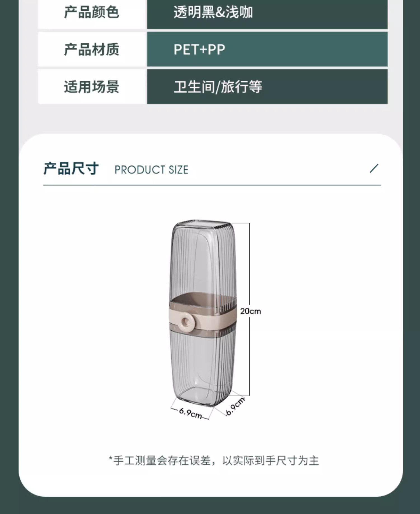Click the front-left 6.9cm width label
The width and height of the screenshot is (420, 514).
(190, 413)
